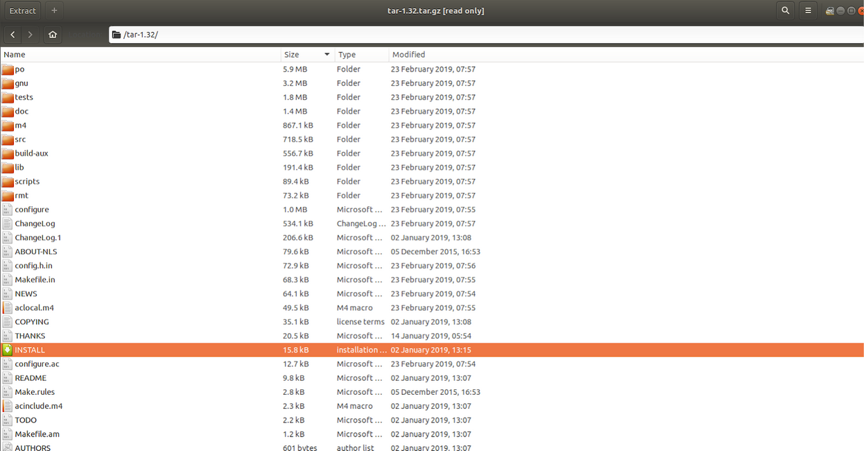The image size is (868, 451).
Task: Add files using the plus button
Action: (54, 10)
